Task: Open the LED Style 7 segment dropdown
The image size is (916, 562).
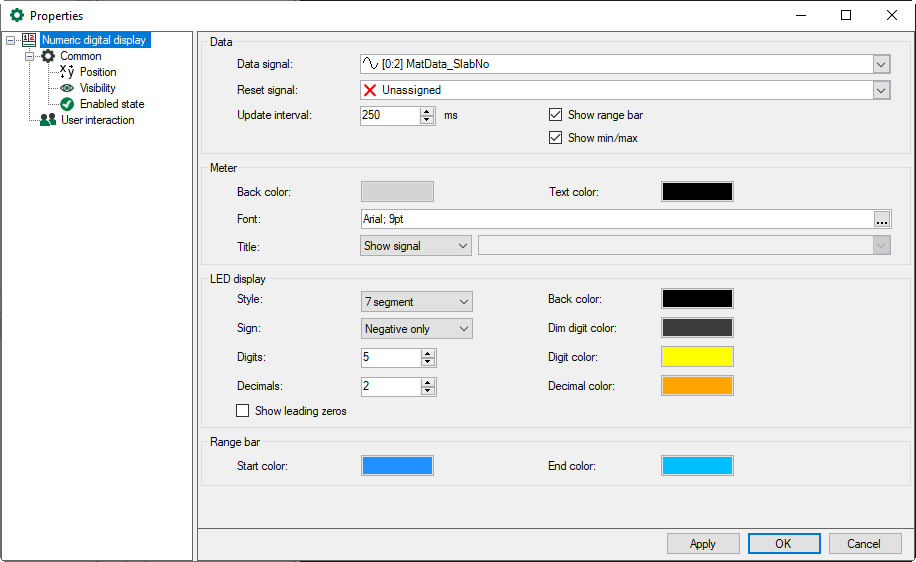Action: pos(416,301)
